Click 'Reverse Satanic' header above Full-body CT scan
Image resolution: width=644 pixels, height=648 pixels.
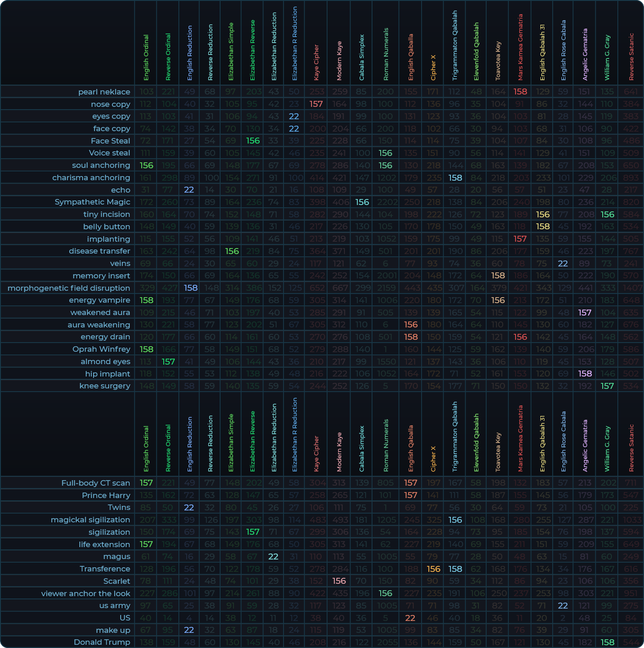[x=631, y=447]
